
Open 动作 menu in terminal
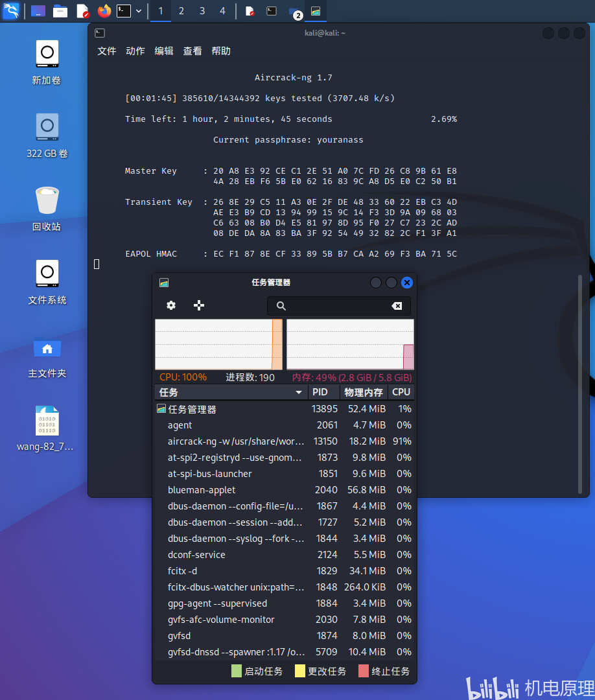pyautogui.click(x=135, y=51)
